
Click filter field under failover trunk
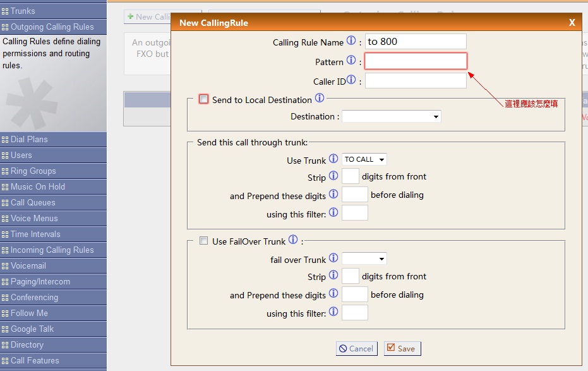(x=355, y=313)
